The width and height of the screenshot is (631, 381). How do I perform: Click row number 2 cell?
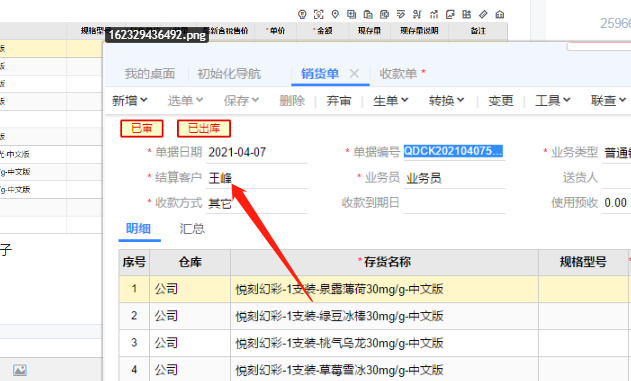(x=134, y=316)
